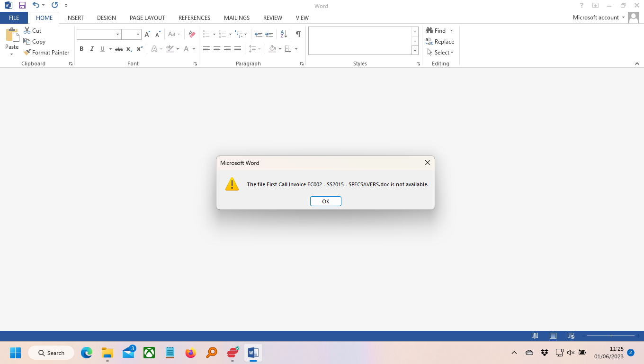The height and width of the screenshot is (364, 644).
Task: Click the Save icon in quick access toolbar
Action: (22, 5)
